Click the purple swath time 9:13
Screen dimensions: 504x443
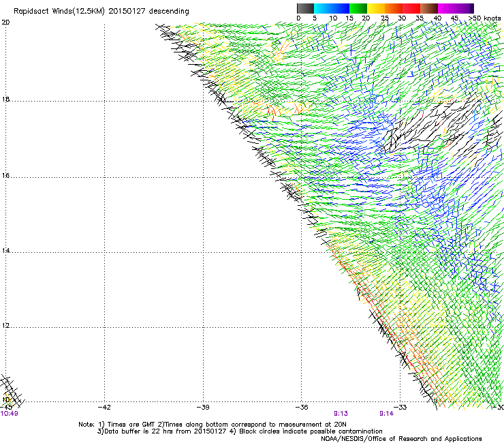coord(341,414)
